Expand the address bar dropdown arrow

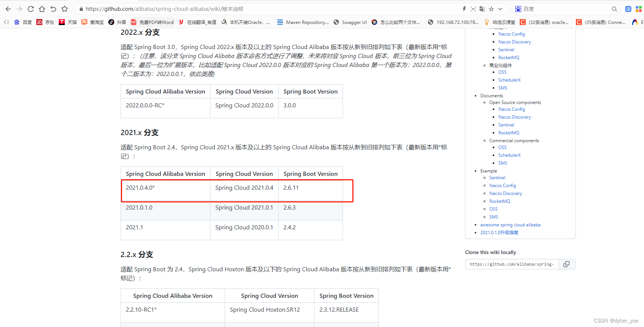coord(500,9)
